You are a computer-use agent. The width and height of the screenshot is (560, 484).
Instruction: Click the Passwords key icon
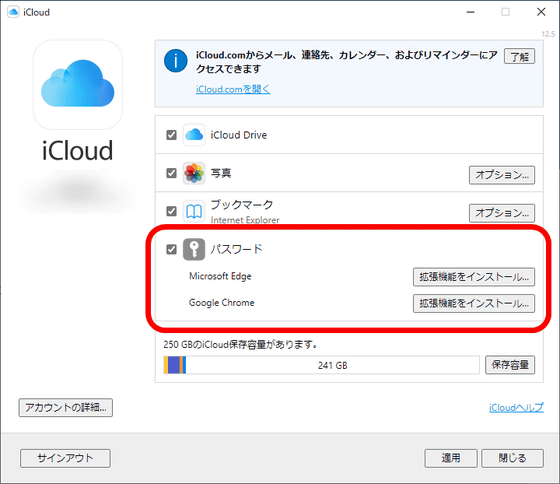point(194,249)
